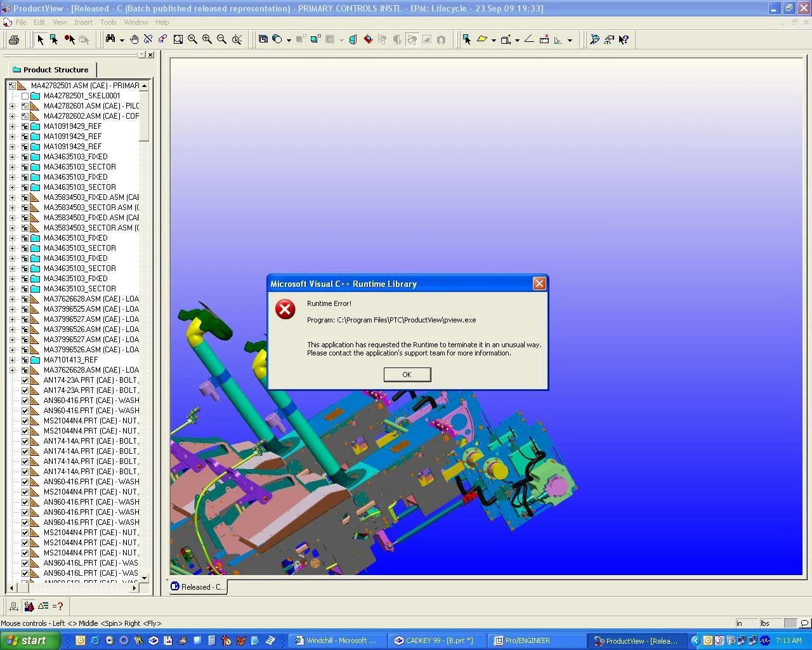Image resolution: width=812 pixels, height=650 pixels.
Task: Click the yellow markup sheet icon
Action: (482, 39)
